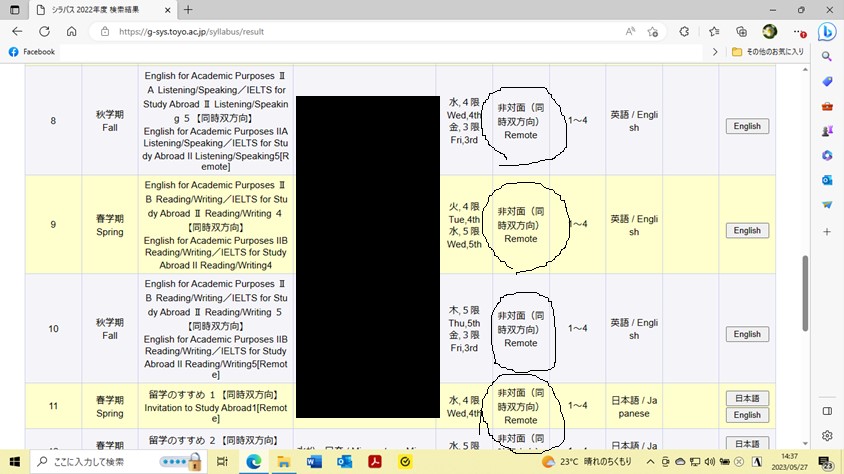Open the tab actions menu icon
Image resolution: width=844 pixels, height=474 pixels.
pos(15,10)
